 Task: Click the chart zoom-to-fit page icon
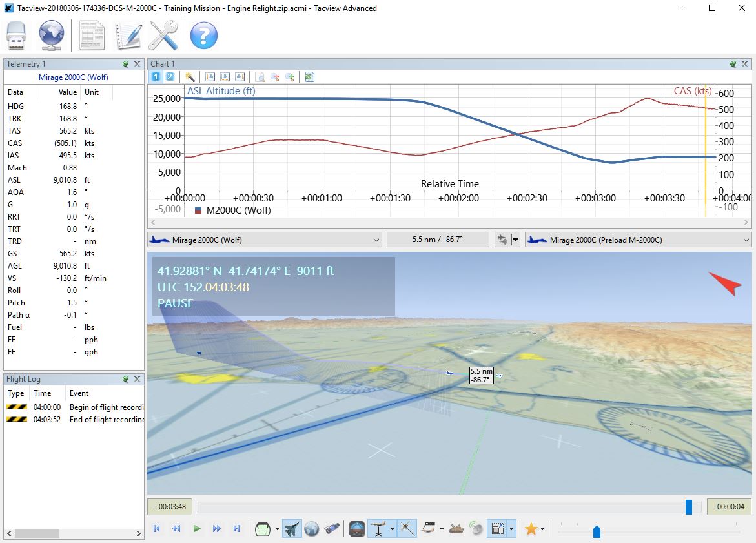(x=260, y=77)
